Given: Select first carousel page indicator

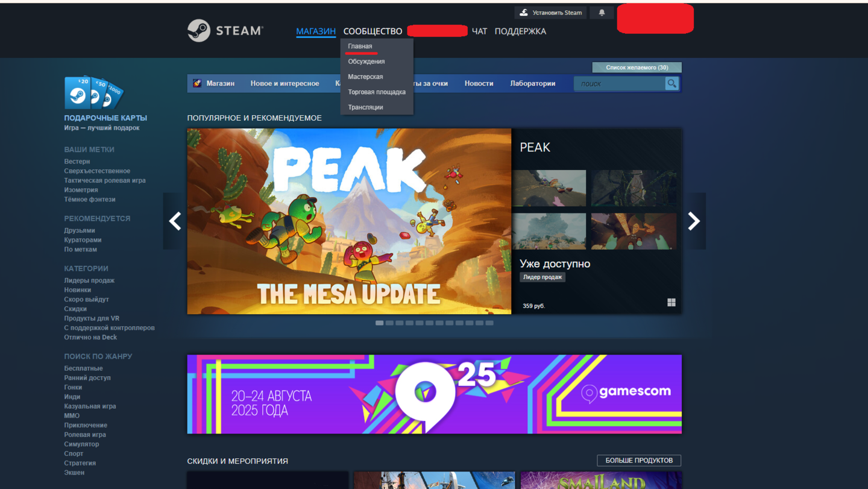Looking at the screenshot, I should tap(379, 323).
